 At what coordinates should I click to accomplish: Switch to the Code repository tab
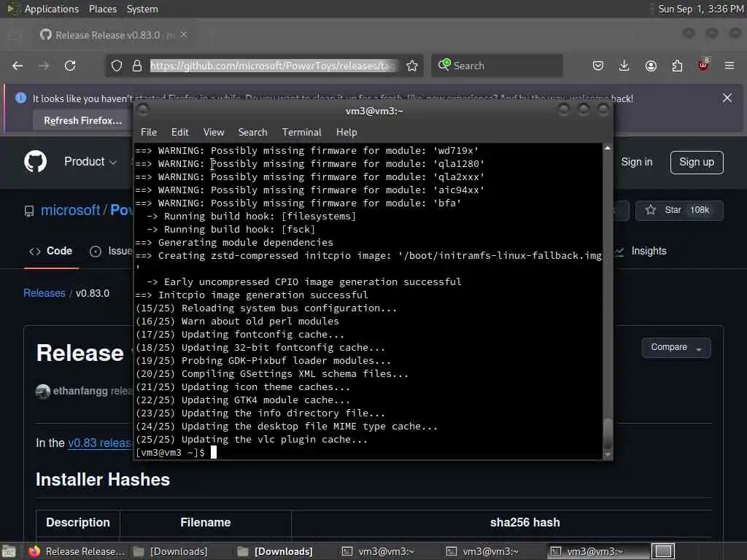[51, 251]
